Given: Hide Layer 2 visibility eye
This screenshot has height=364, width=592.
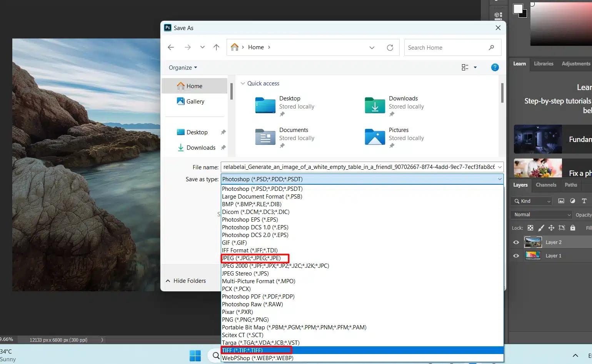Looking at the screenshot, I should [x=516, y=242].
